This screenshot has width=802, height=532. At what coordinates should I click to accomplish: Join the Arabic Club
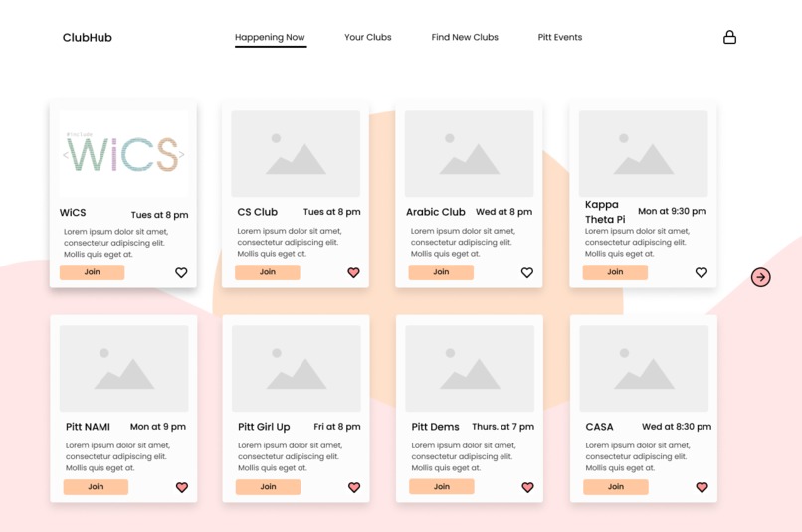(441, 272)
